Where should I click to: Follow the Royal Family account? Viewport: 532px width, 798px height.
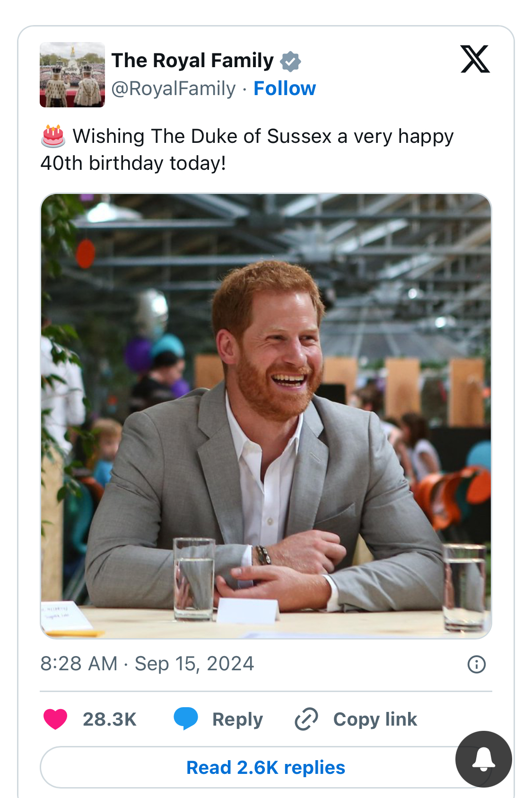pyautogui.click(x=285, y=88)
